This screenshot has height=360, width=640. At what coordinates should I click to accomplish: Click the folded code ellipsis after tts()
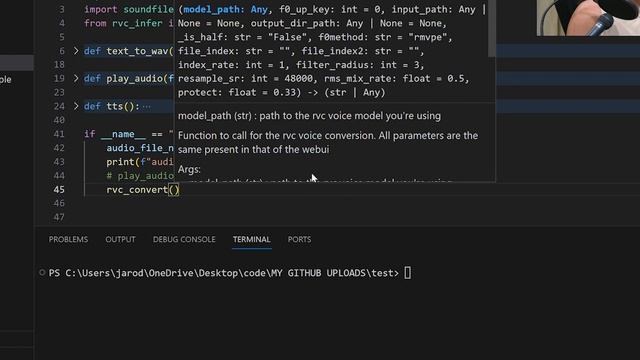pos(147,107)
